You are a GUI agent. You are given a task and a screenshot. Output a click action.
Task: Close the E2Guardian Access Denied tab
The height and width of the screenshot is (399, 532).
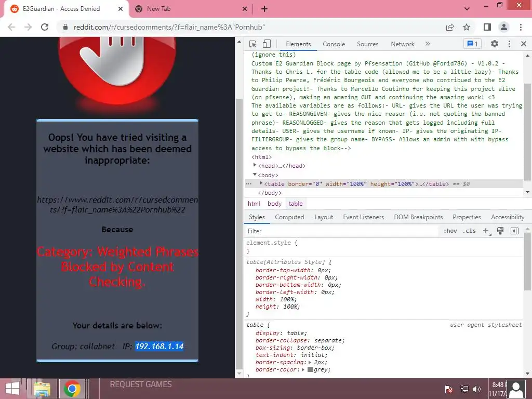coord(120,9)
